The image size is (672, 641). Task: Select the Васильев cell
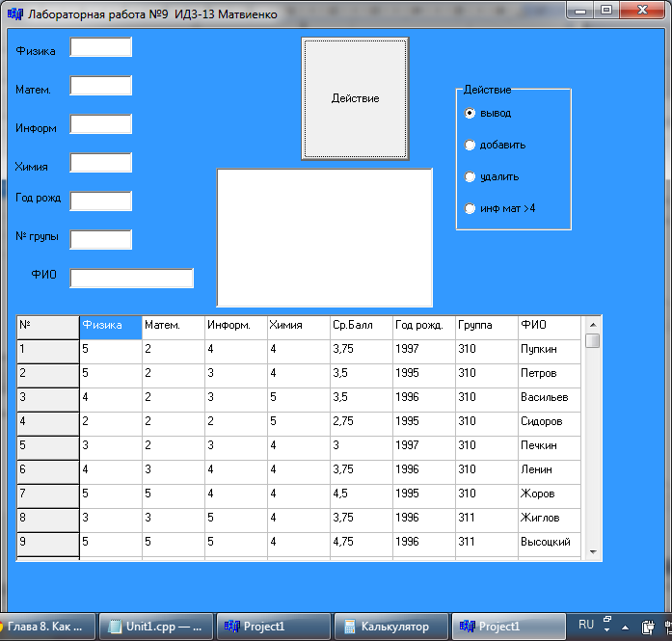pyautogui.click(x=549, y=400)
